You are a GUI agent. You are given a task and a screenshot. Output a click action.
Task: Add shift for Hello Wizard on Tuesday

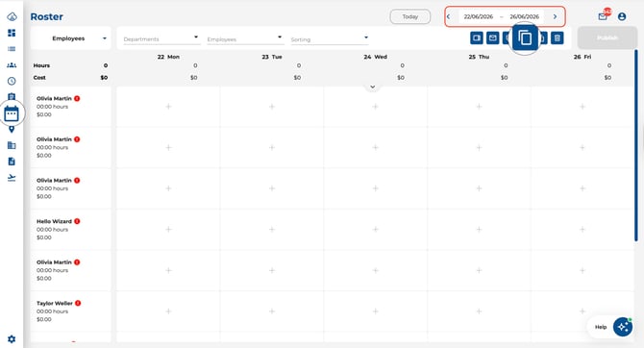coord(272,229)
